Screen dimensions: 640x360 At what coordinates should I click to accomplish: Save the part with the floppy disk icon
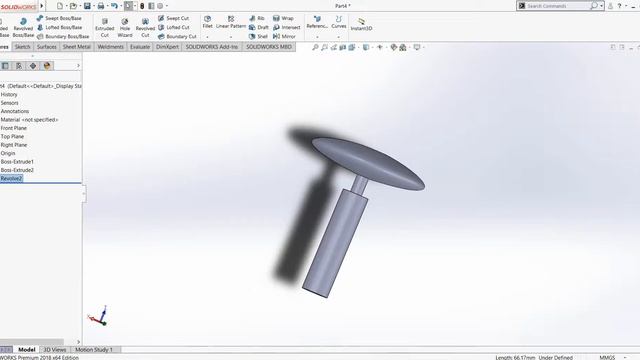point(87,6)
